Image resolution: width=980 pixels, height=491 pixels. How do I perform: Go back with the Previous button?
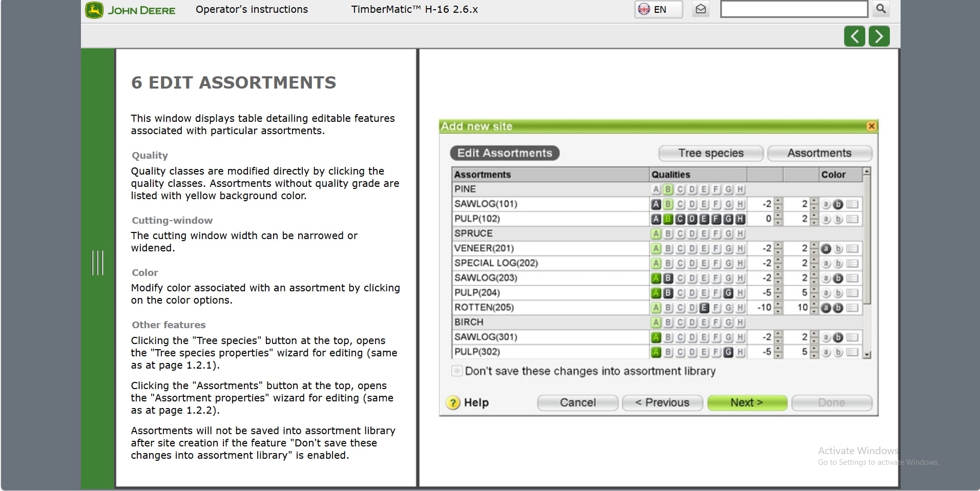(x=662, y=403)
